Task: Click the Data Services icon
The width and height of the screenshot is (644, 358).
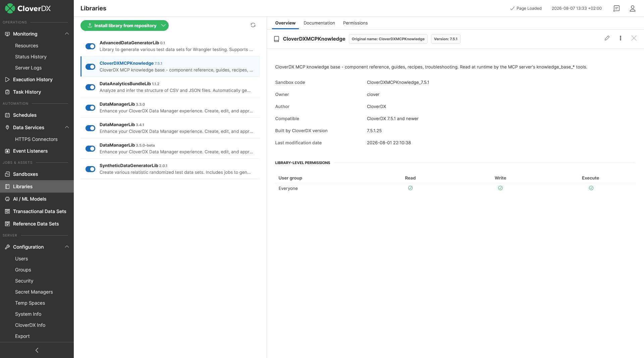Action: pyautogui.click(x=7, y=127)
